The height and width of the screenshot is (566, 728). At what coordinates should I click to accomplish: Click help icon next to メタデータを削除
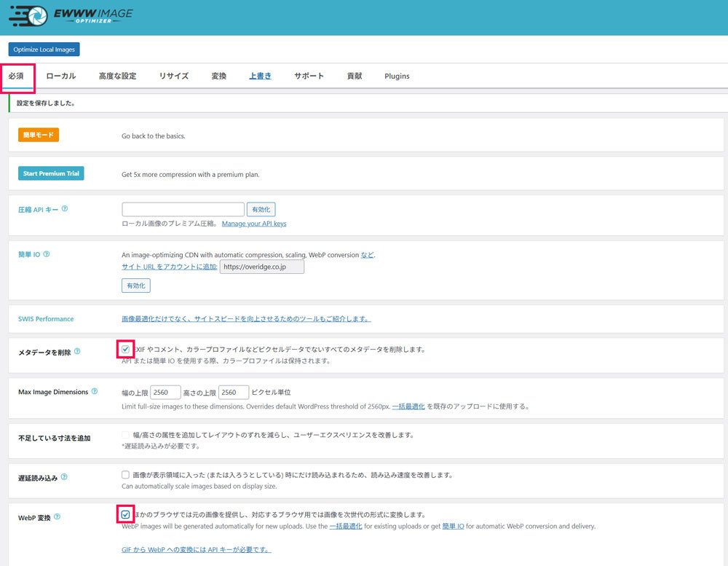point(77,351)
